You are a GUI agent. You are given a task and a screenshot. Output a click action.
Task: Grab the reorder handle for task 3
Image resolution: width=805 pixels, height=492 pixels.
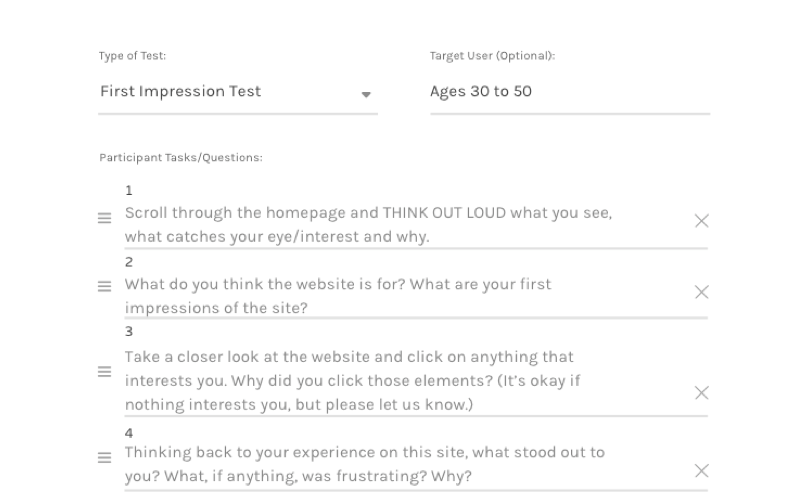coord(105,371)
